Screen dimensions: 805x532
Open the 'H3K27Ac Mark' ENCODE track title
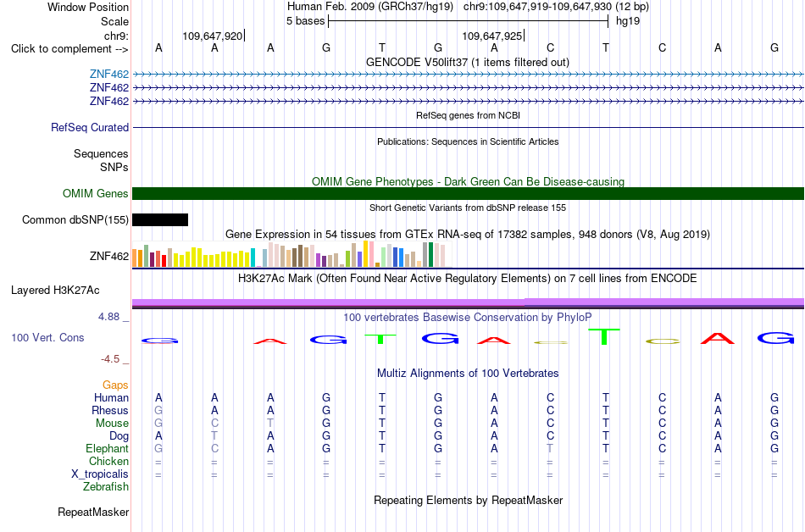(x=468, y=279)
